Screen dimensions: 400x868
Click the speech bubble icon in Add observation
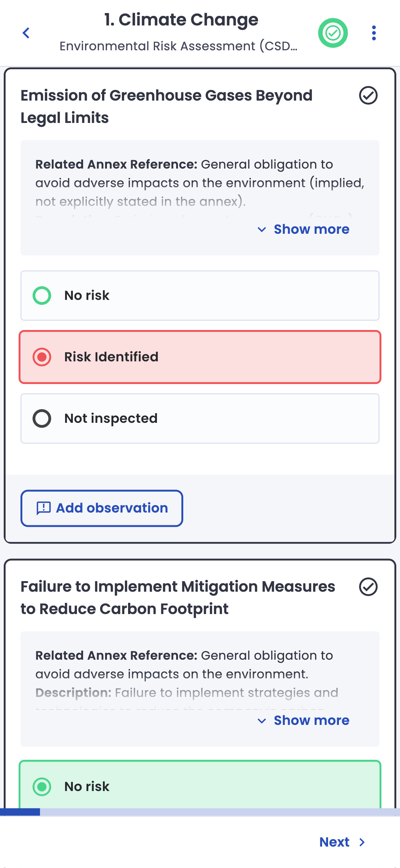tap(43, 508)
